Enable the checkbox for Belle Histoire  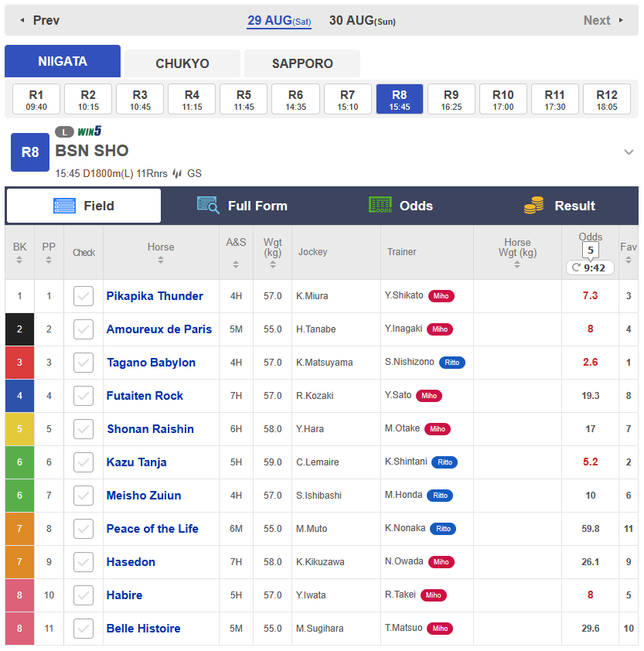(x=83, y=628)
